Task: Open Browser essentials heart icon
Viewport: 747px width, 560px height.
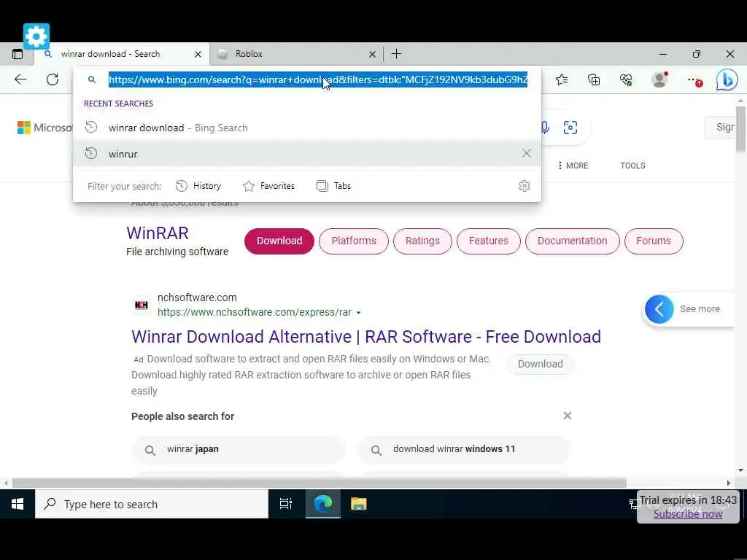Action: click(626, 79)
